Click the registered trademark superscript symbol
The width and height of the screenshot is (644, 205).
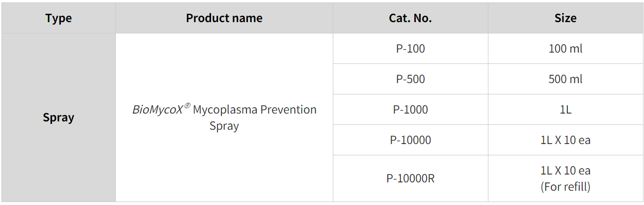coord(187,105)
